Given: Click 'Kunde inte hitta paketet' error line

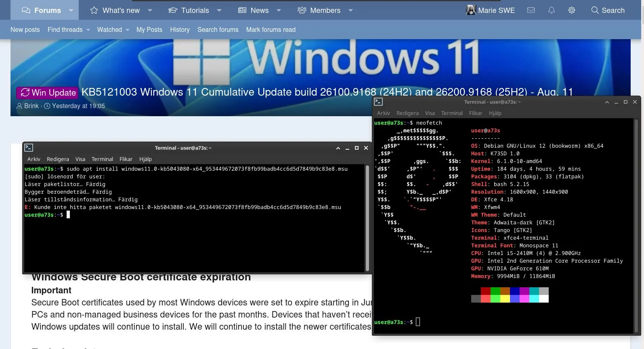Looking at the screenshot, I should pos(183,207).
